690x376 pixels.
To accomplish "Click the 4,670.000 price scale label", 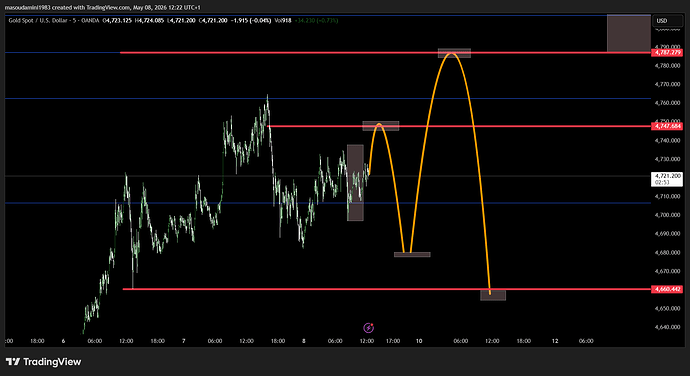I will [668, 272].
